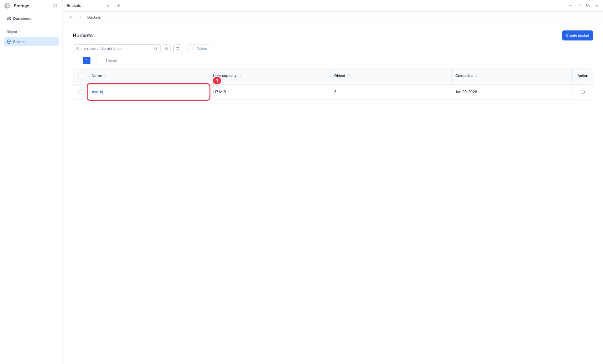Go to next page chevron
The height and width of the screenshot is (364, 603).
[97, 61]
